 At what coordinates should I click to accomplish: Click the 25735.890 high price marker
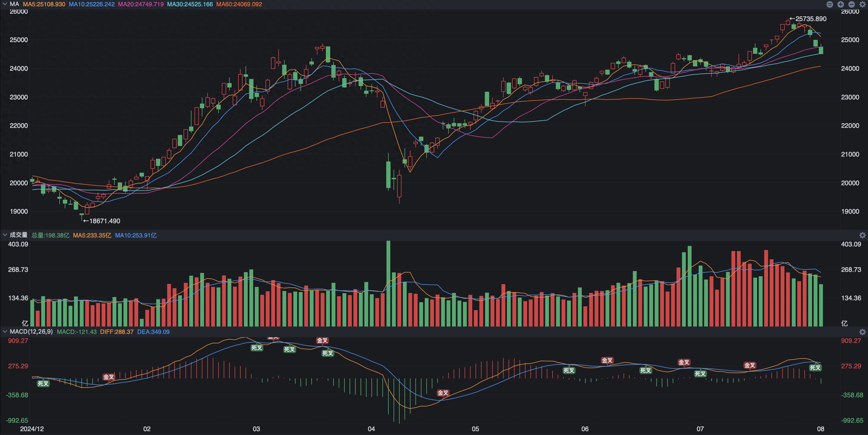pos(808,19)
